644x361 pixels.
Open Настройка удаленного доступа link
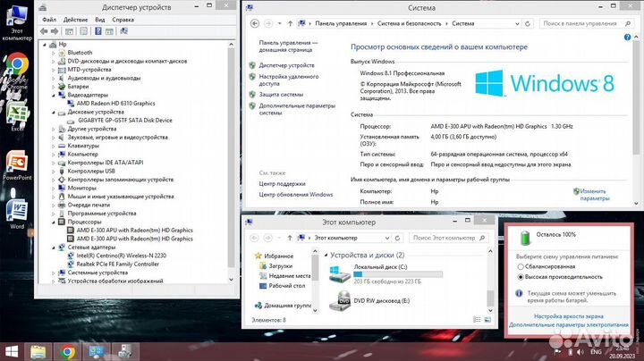pyautogui.click(x=289, y=80)
